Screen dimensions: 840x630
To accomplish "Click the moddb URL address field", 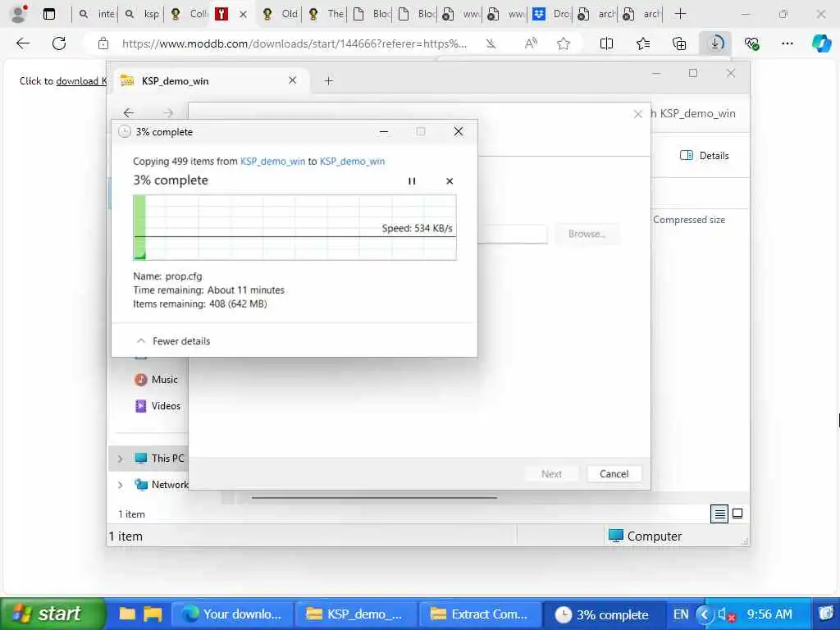I will pyautogui.click(x=294, y=43).
